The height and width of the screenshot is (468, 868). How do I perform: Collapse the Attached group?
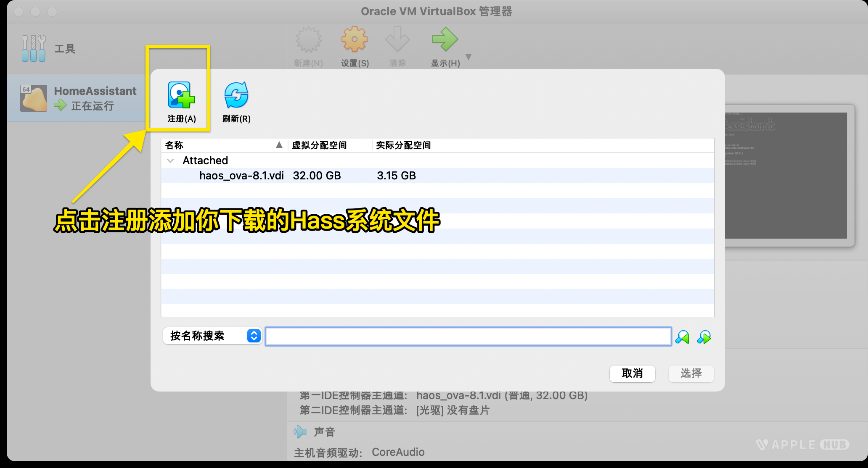[x=170, y=160]
